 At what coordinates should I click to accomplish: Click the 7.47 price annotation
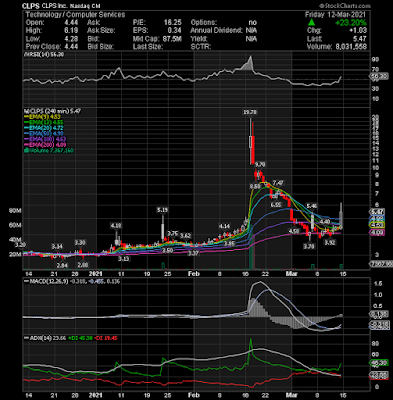(278, 182)
